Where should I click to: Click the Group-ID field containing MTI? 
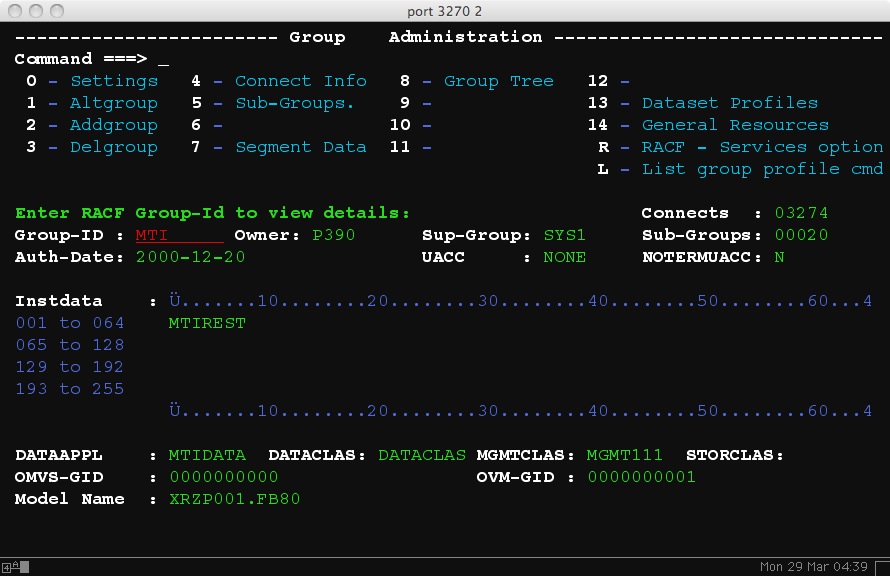[180, 235]
